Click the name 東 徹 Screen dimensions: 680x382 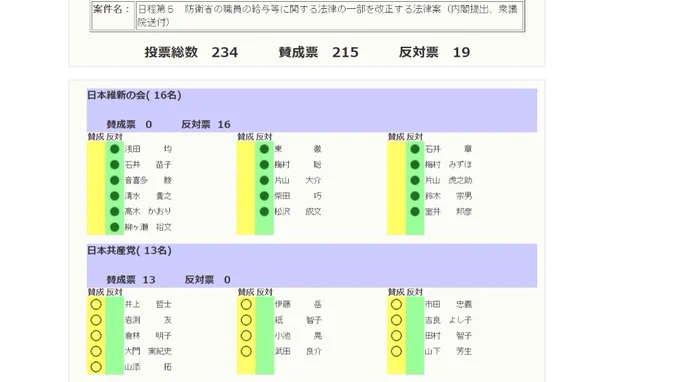click(x=298, y=149)
